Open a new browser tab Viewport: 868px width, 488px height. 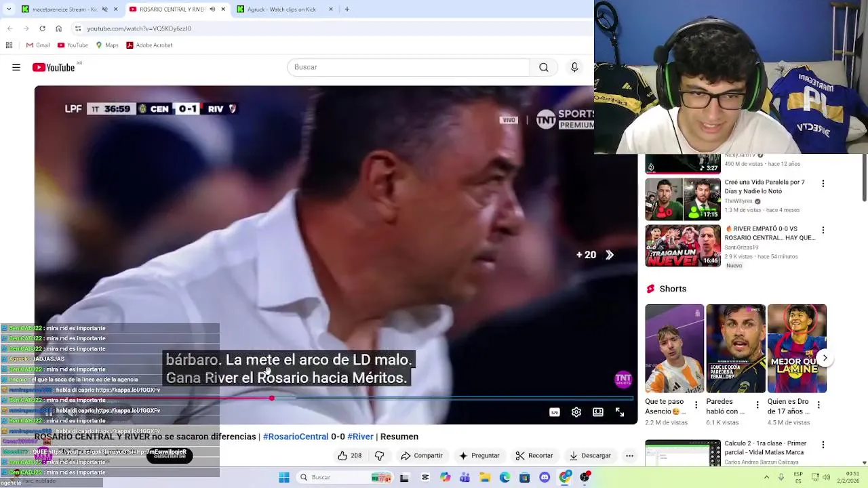click(x=347, y=9)
